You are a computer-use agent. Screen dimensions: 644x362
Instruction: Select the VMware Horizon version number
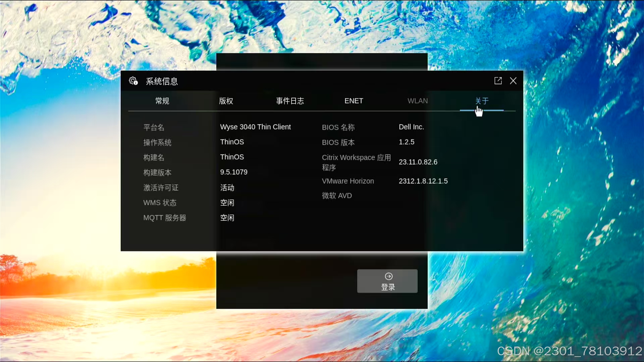pos(423,181)
